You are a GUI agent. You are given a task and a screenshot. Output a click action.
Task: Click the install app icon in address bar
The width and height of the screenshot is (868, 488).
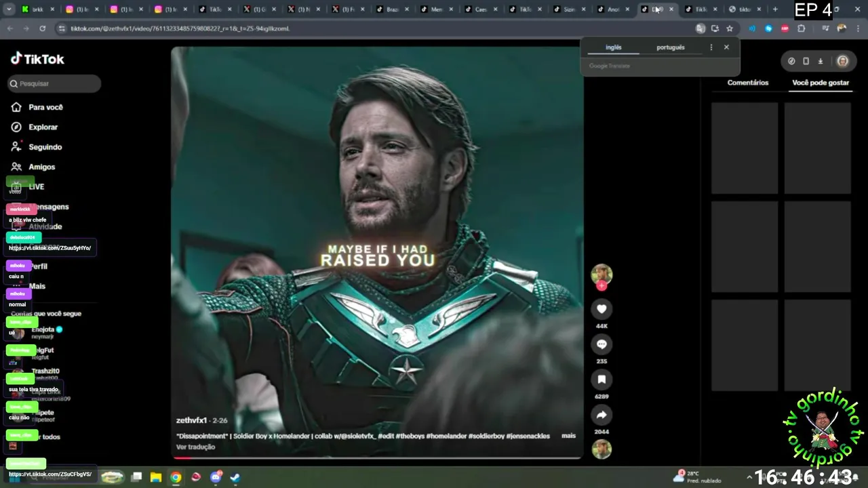tap(715, 28)
